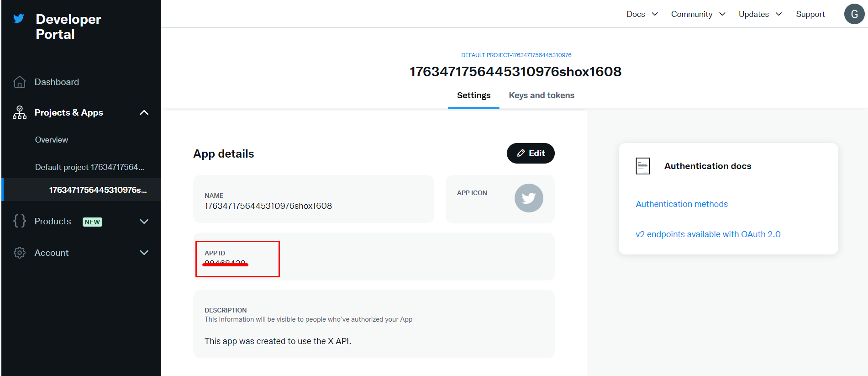Open the G user profile avatar

point(854,14)
